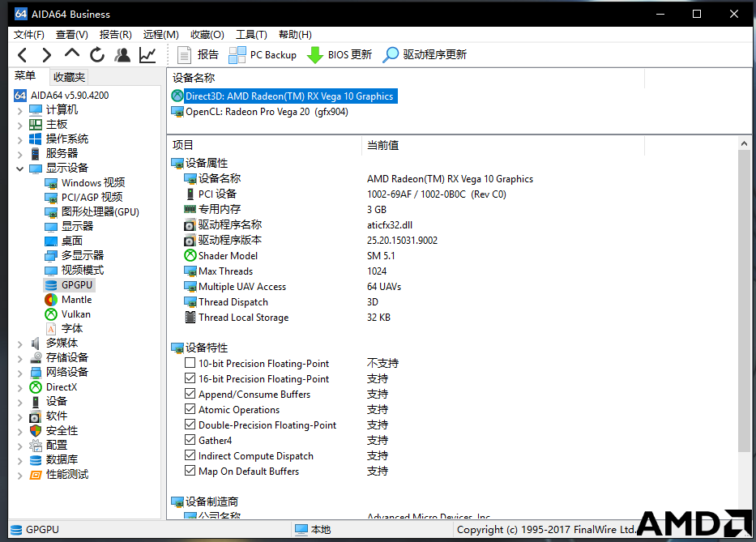Toggle 16-bit Precision Floating-Point checkbox
756x542 pixels.
click(x=190, y=378)
